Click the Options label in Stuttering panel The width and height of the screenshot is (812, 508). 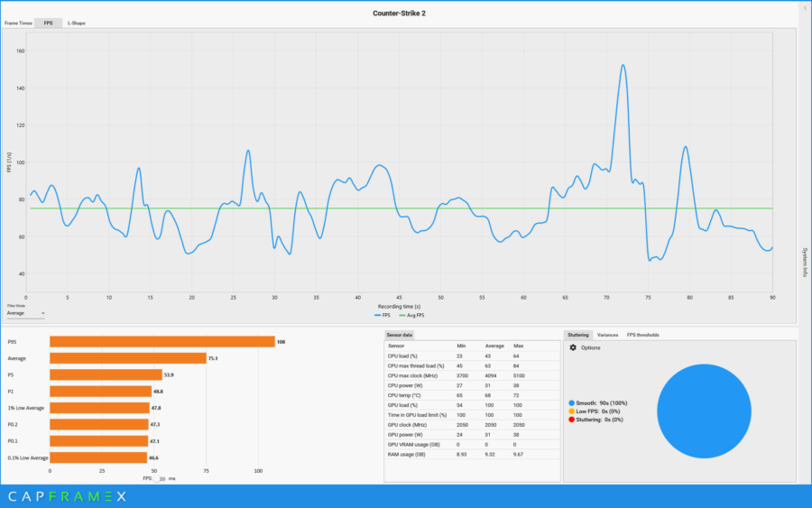click(x=590, y=347)
